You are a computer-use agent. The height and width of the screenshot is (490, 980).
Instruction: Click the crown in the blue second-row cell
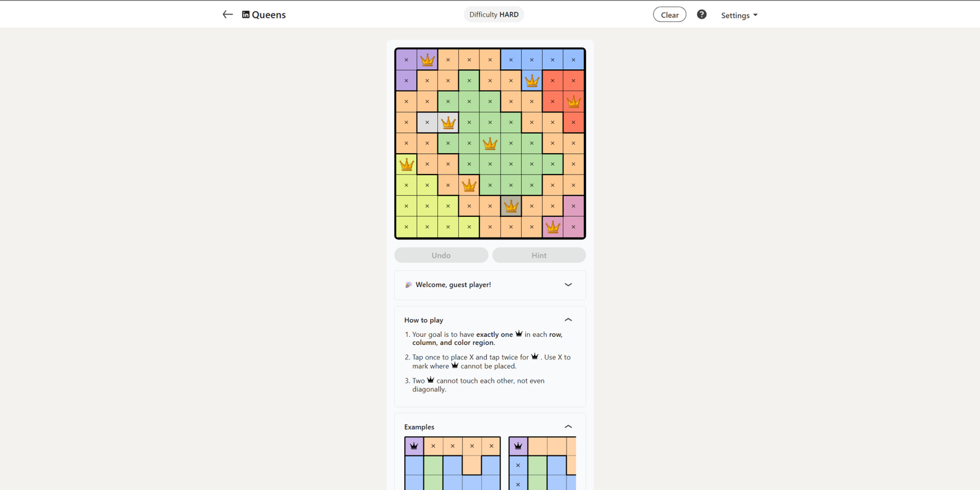point(532,81)
